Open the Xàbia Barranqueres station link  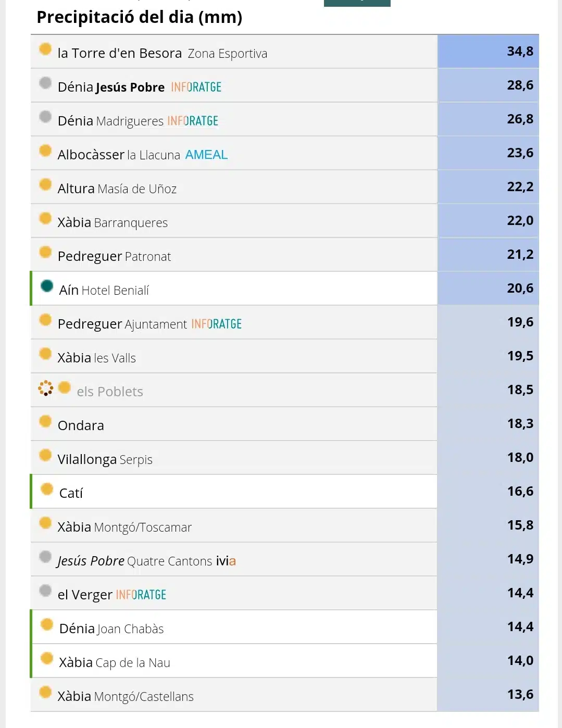coord(113,222)
